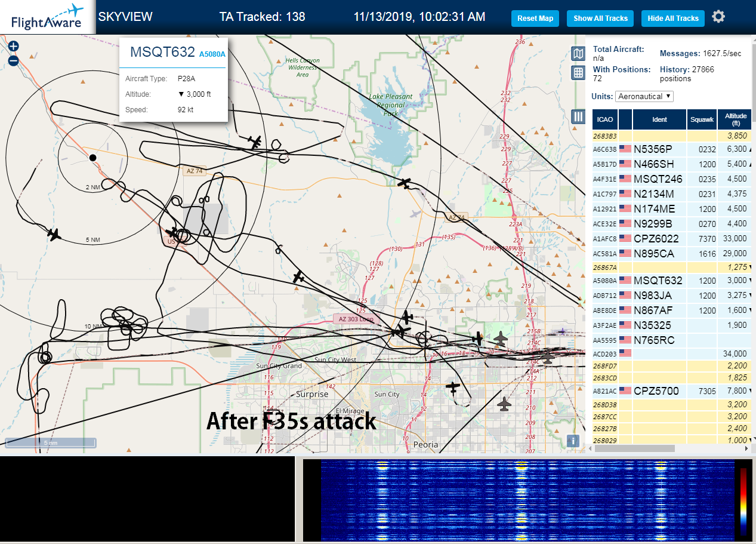Click the map info 'i' icon
Viewport: 756px width, 544px height.
(x=573, y=441)
